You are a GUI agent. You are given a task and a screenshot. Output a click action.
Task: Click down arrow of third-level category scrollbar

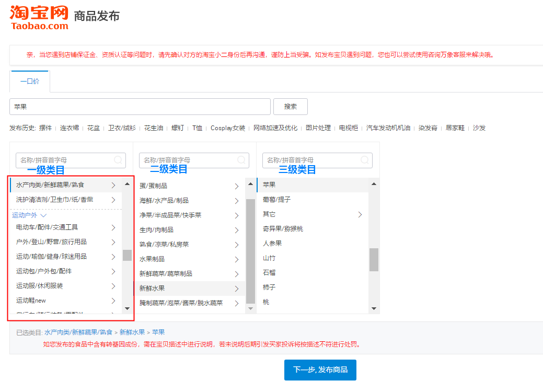374,308
